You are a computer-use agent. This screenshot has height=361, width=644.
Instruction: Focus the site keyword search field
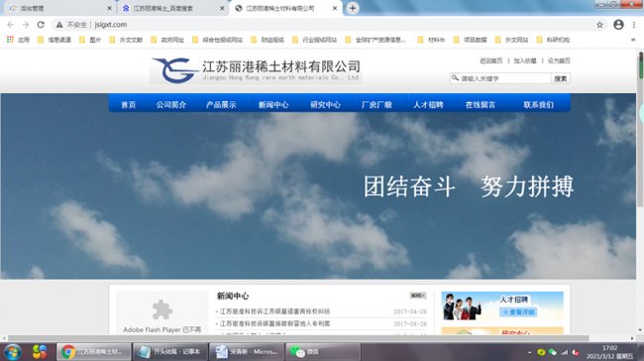pos(500,78)
